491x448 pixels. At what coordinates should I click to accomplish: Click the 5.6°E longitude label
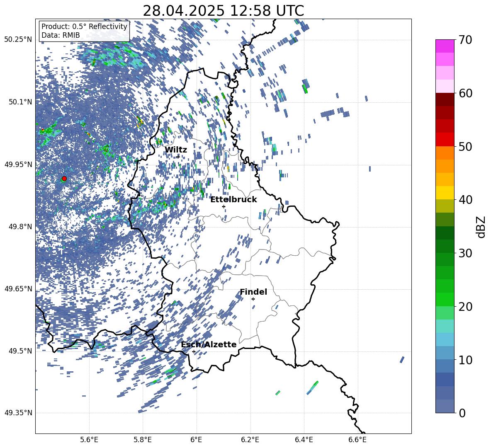click(x=89, y=440)
